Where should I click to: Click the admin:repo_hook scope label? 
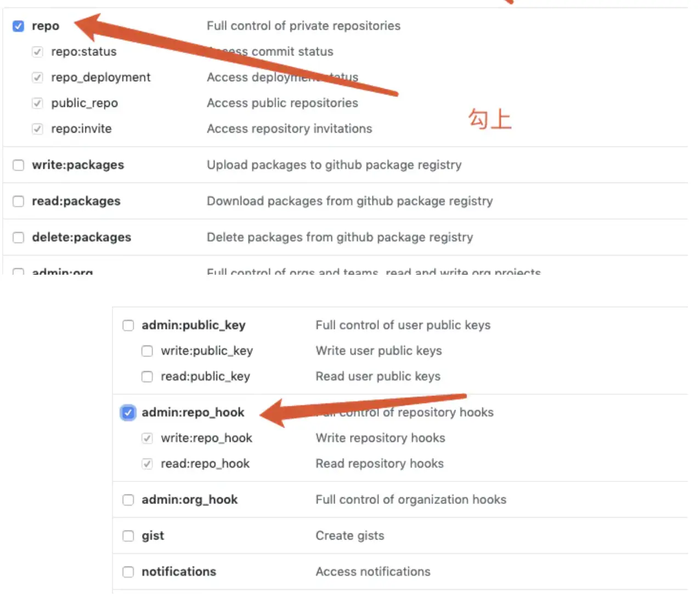pos(193,412)
